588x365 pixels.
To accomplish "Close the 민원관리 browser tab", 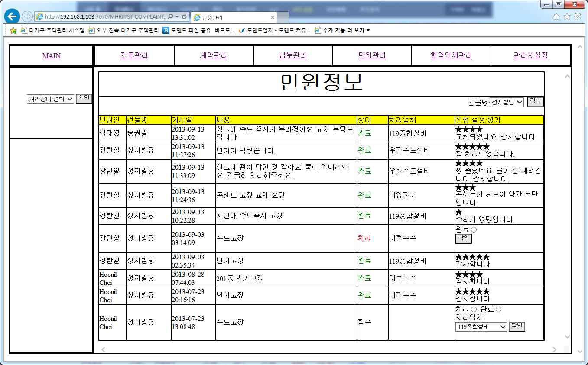I will click(272, 17).
